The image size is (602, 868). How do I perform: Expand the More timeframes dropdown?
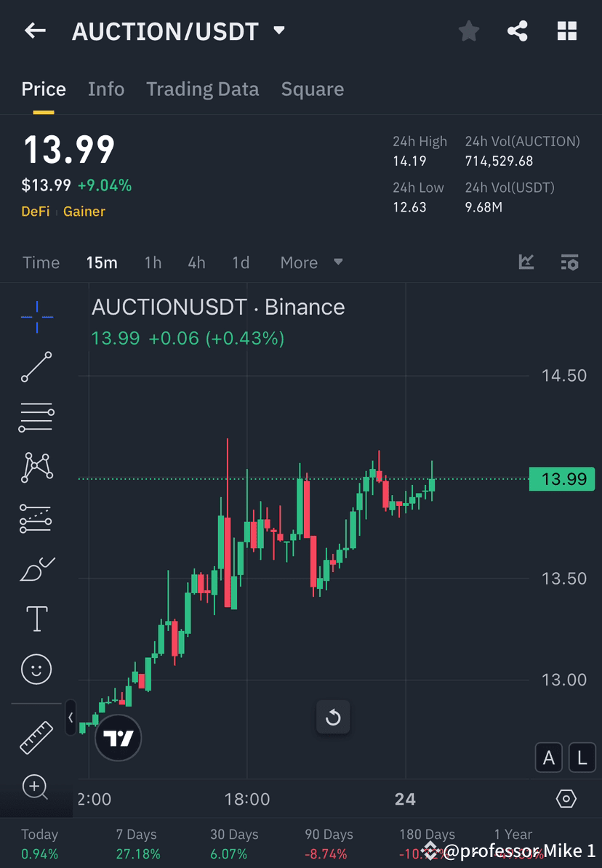312,262
